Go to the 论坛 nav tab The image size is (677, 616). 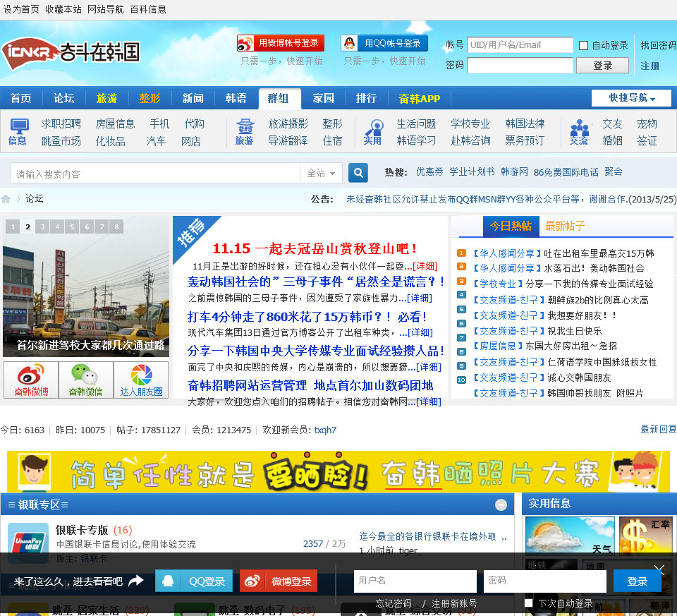click(64, 99)
